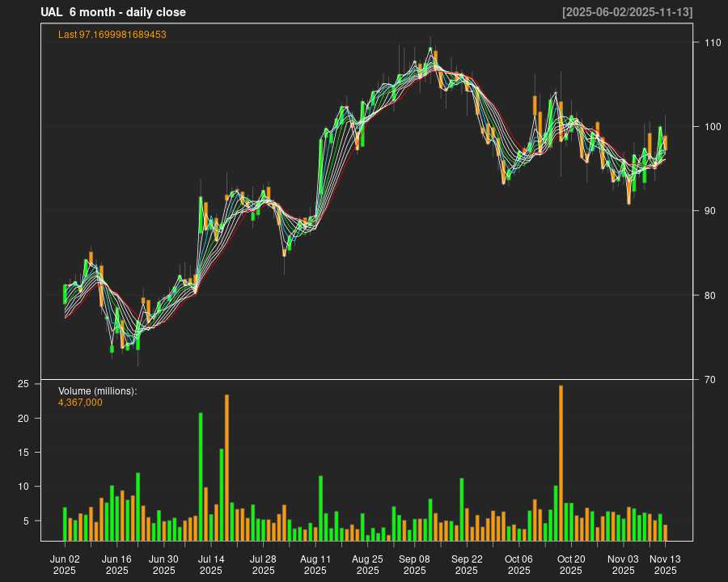Viewport: 728px width, 582px height.
Task: Click the chart title 'UAL 6 month - daily close'
Action: tap(113, 12)
